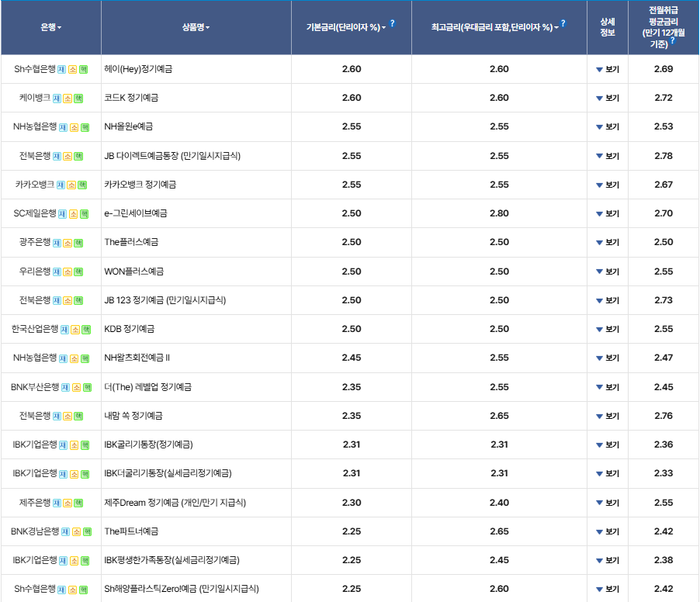
Task: Expand 보기 details for 제주Dream 정기예금
Action: 608,503
